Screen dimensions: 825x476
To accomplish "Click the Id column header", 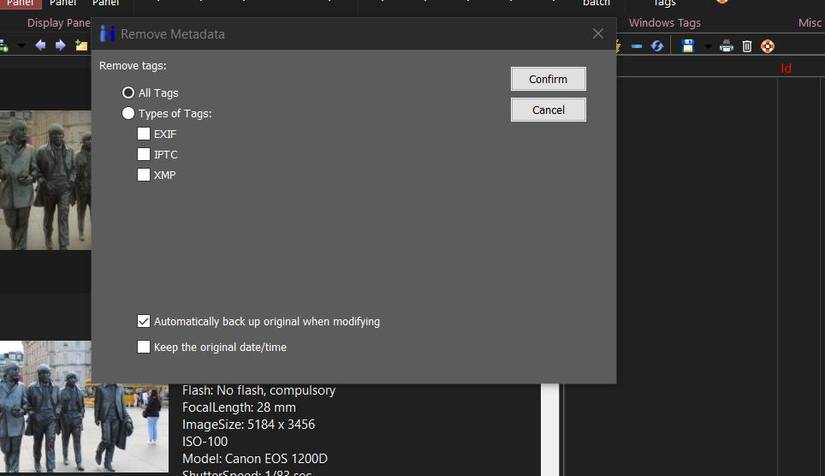I will tap(786, 68).
